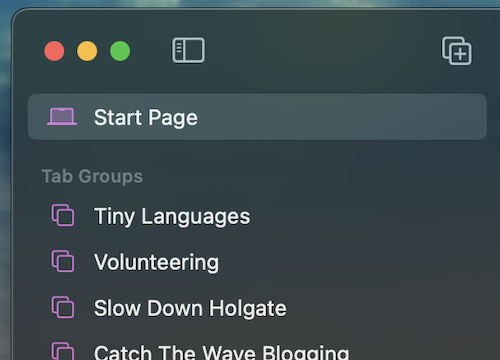Hide the sidebar using the sidebar toggle icon
This screenshot has height=360, width=500.
188,50
